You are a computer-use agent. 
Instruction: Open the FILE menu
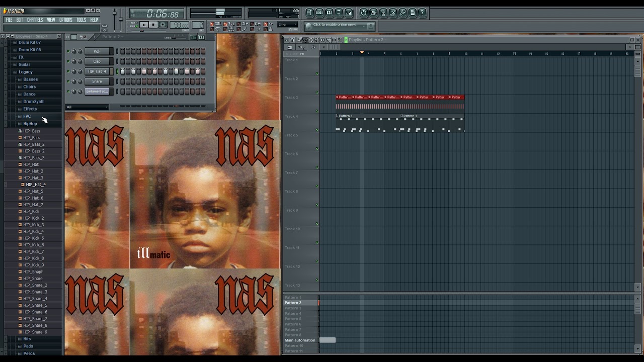tap(9, 20)
